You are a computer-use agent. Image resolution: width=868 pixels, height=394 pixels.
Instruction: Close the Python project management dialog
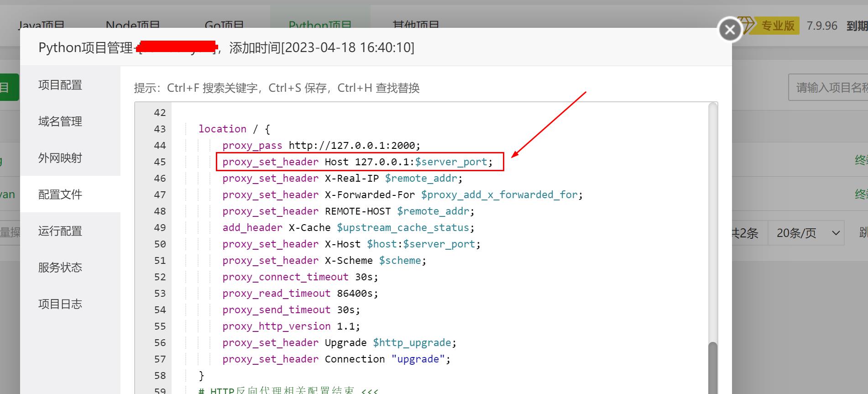(x=730, y=30)
